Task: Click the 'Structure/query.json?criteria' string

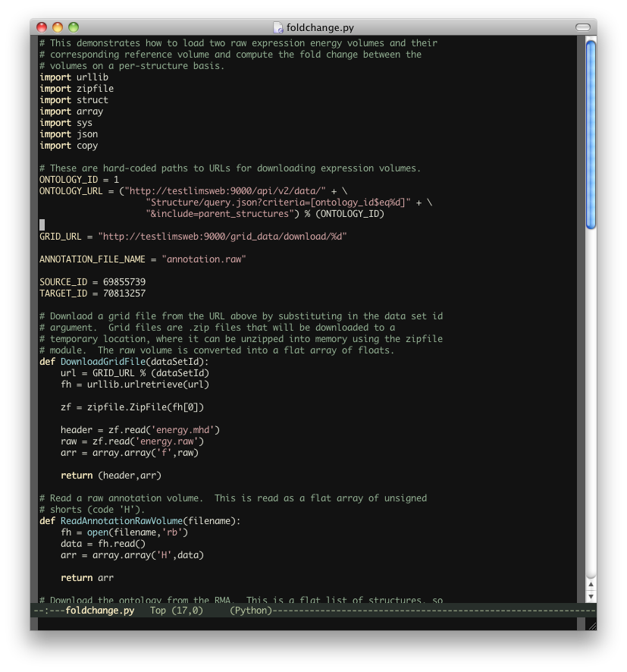Action: [278, 203]
